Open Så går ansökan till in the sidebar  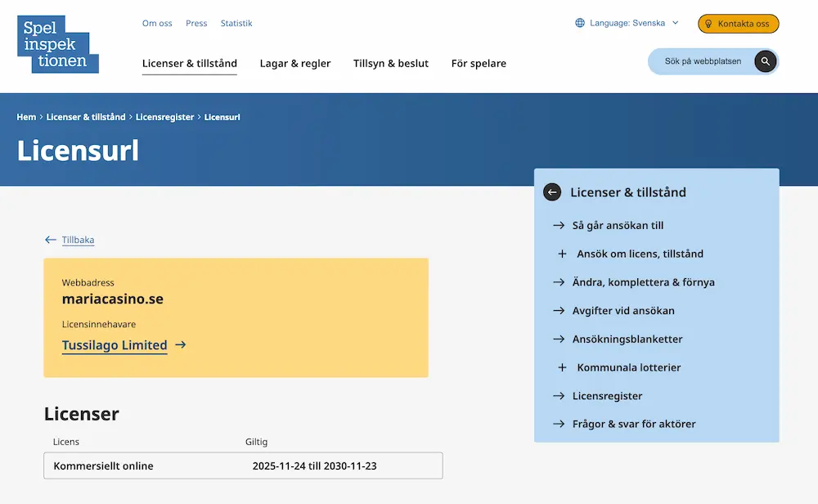point(618,225)
